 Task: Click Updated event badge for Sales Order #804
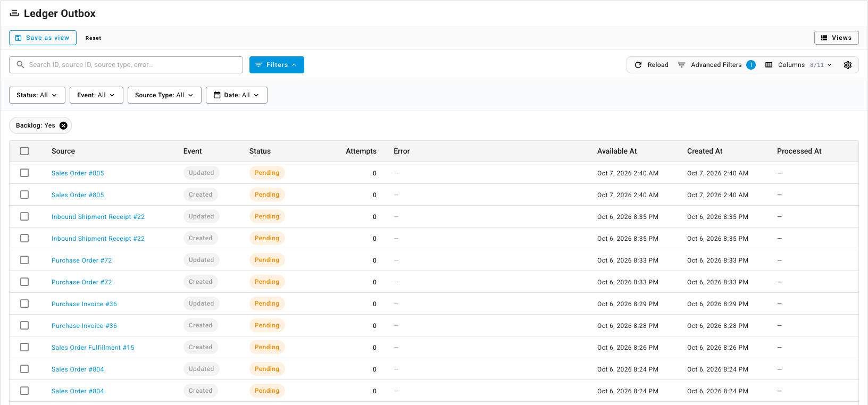coord(201,369)
